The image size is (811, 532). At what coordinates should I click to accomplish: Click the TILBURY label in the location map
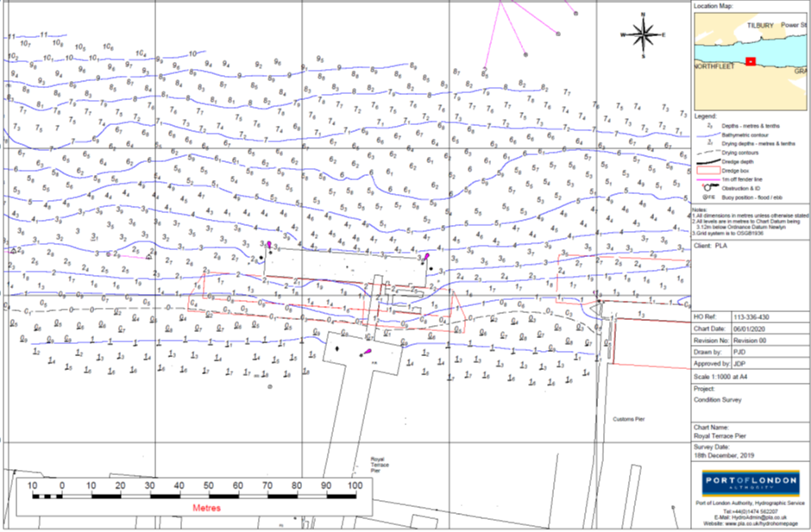click(760, 25)
